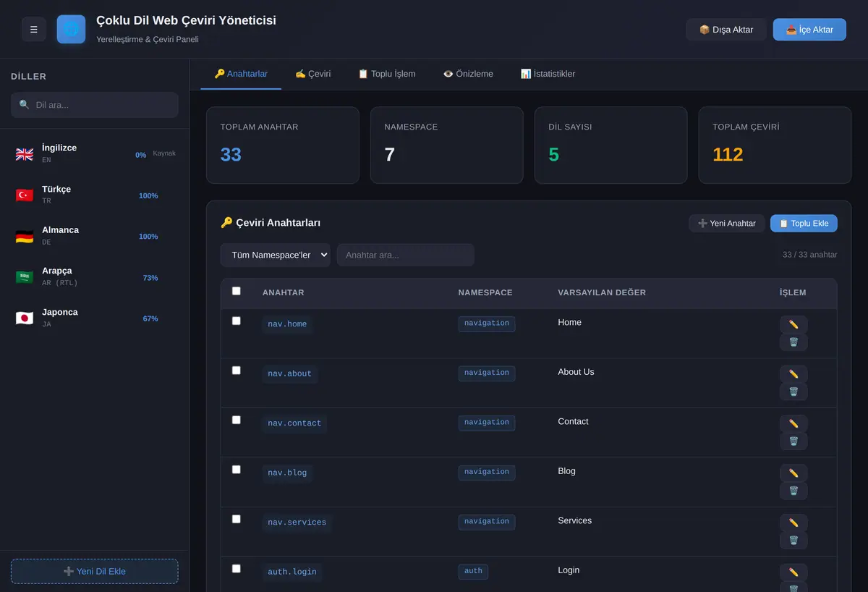Tick the checkbox for nav.services row
The image size is (868, 592).
pos(236,519)
